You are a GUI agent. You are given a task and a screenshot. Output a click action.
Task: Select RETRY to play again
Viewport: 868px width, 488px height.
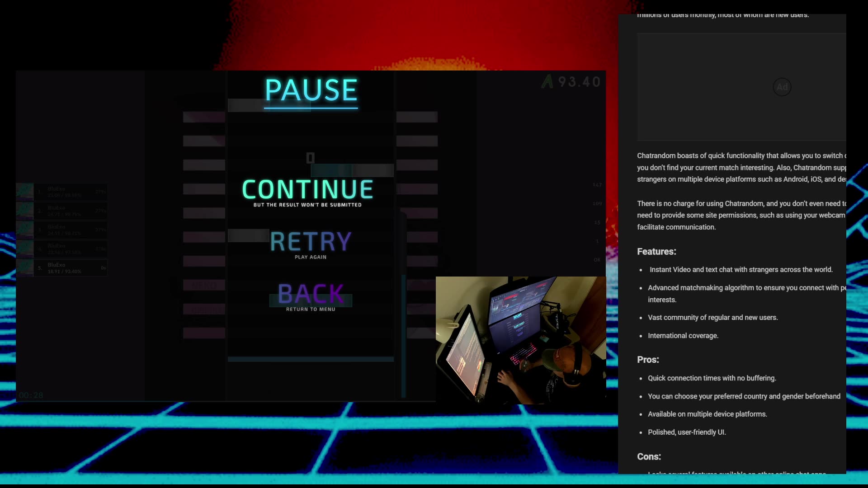pyautogui.click(x=311, y=242)
